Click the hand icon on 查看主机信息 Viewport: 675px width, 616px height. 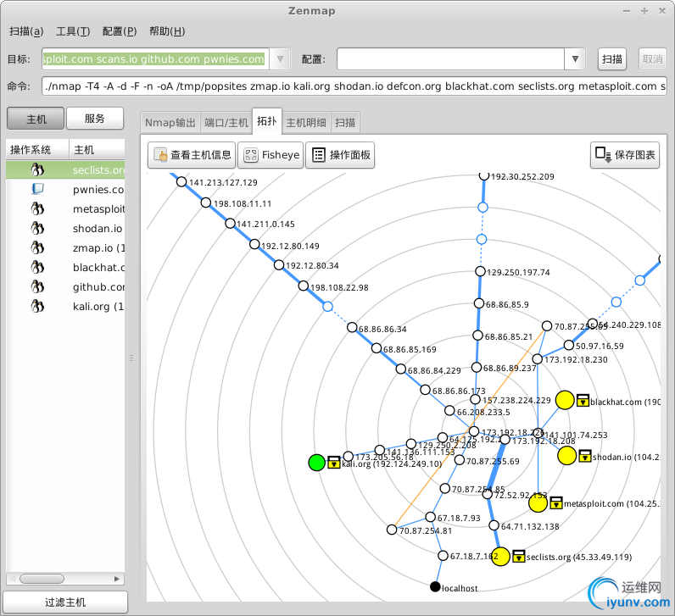160,155
